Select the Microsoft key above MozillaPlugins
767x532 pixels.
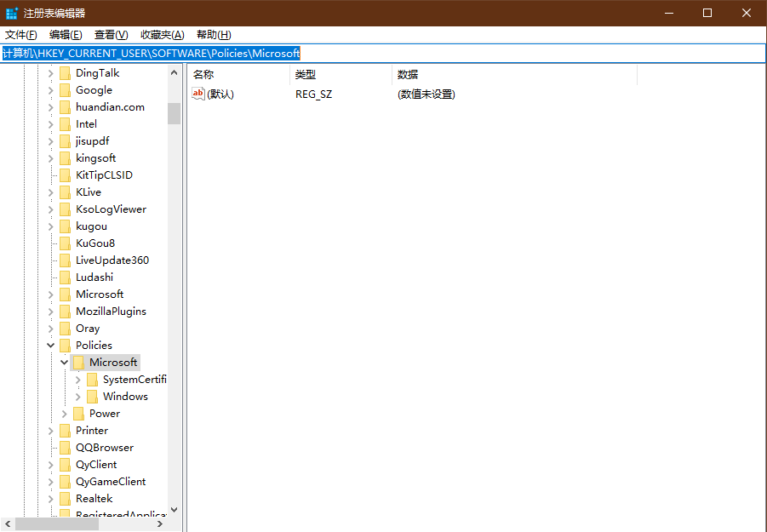point(100,295)
